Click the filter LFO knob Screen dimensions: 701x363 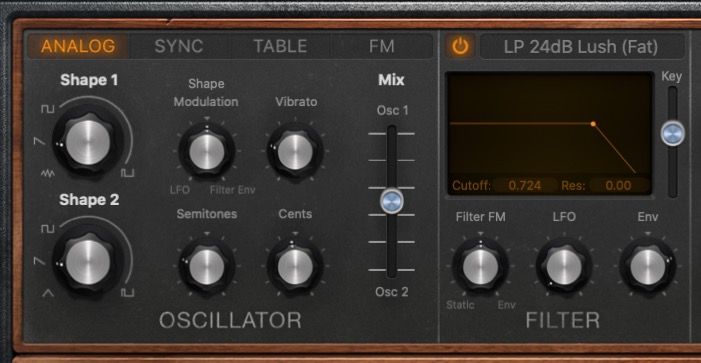tap(564, 267)
